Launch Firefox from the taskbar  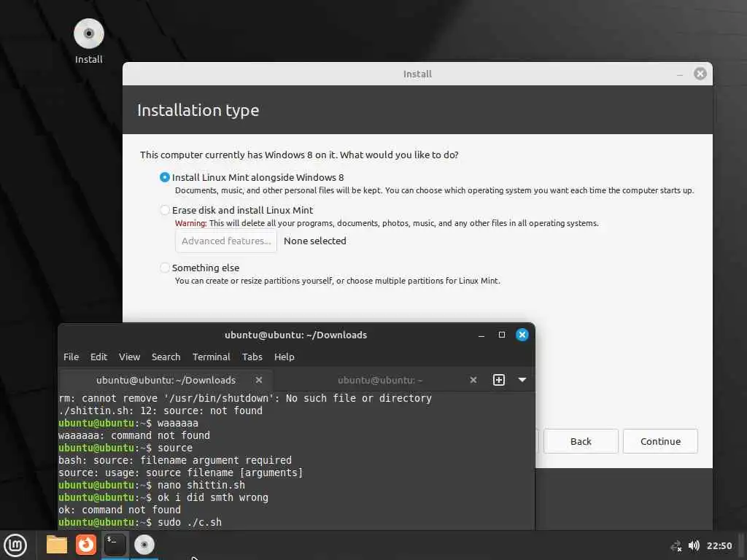[86, 545]
